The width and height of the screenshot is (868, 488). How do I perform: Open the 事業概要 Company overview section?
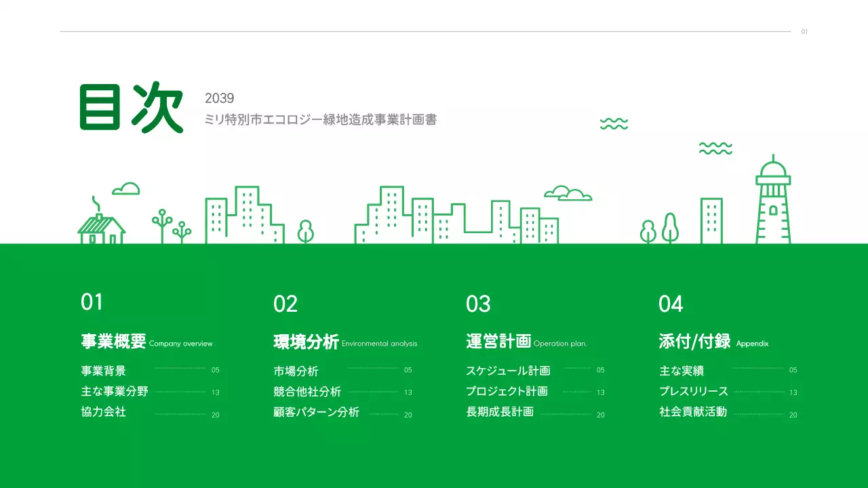pyautogui.click(x=113, y=341)
